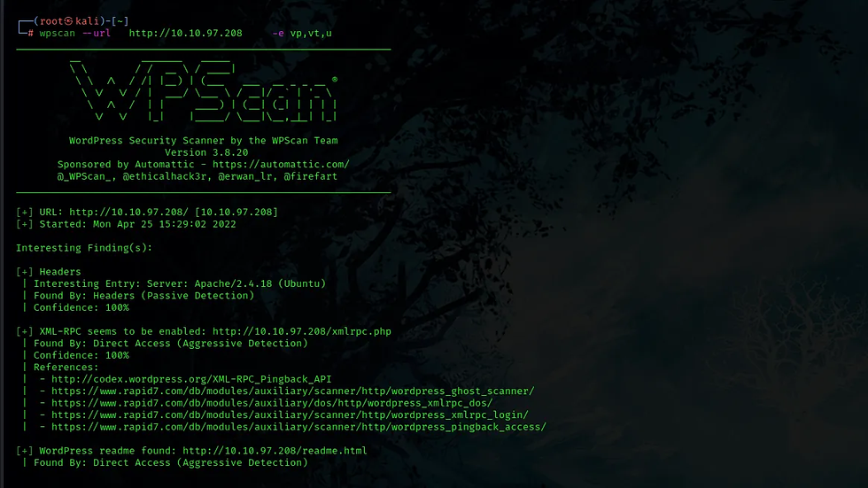Click the [+] marker beside XML-RPC finding
This screenshot has width=868, height=488.
click(x=25, y=331)
